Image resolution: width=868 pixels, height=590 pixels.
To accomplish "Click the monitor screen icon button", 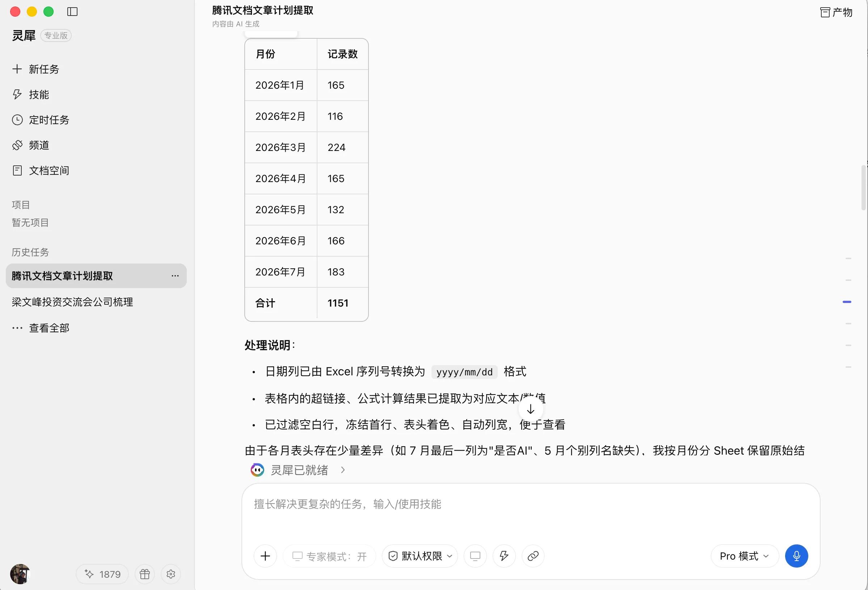I will [x=475, y=556].
